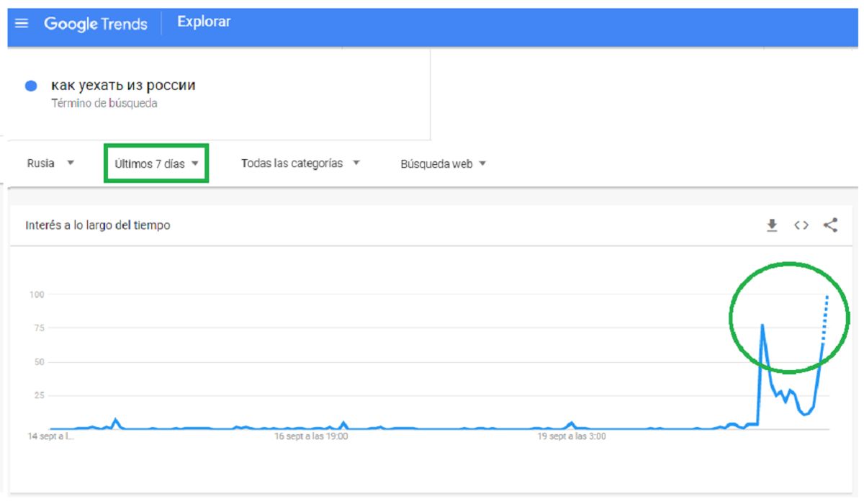Open the Últimos 7 días time range

coord(156,163)
